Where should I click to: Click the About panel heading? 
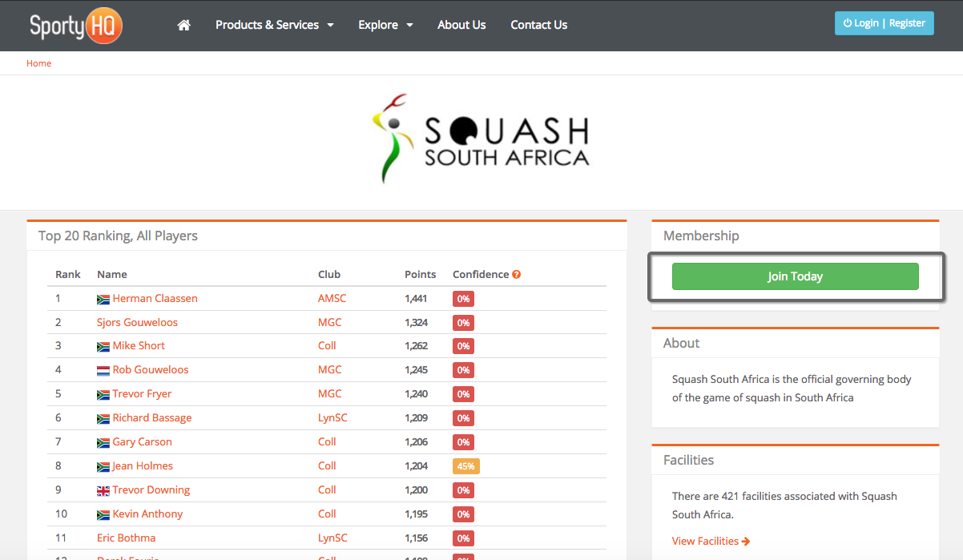682,343
